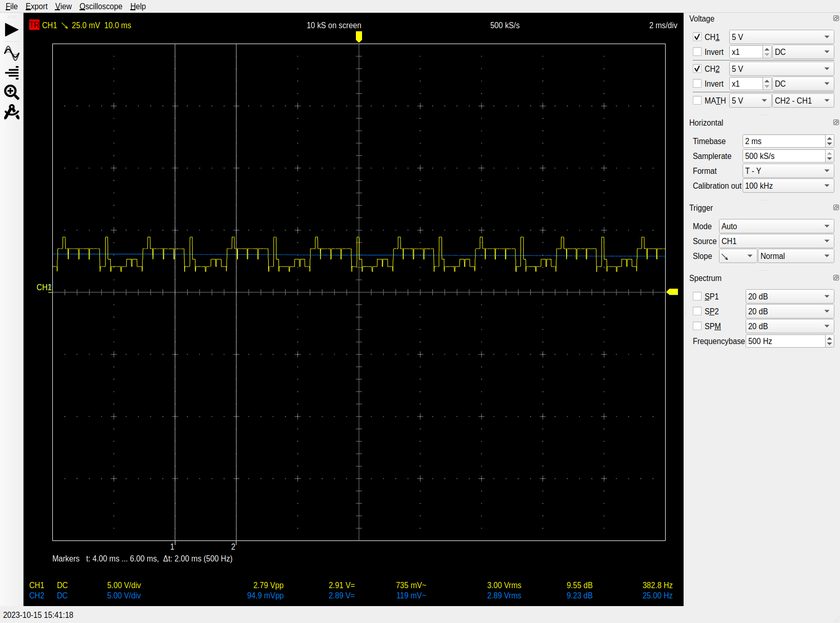
Task: Click the yellow trigger level arrow at right
Action: 672,292
